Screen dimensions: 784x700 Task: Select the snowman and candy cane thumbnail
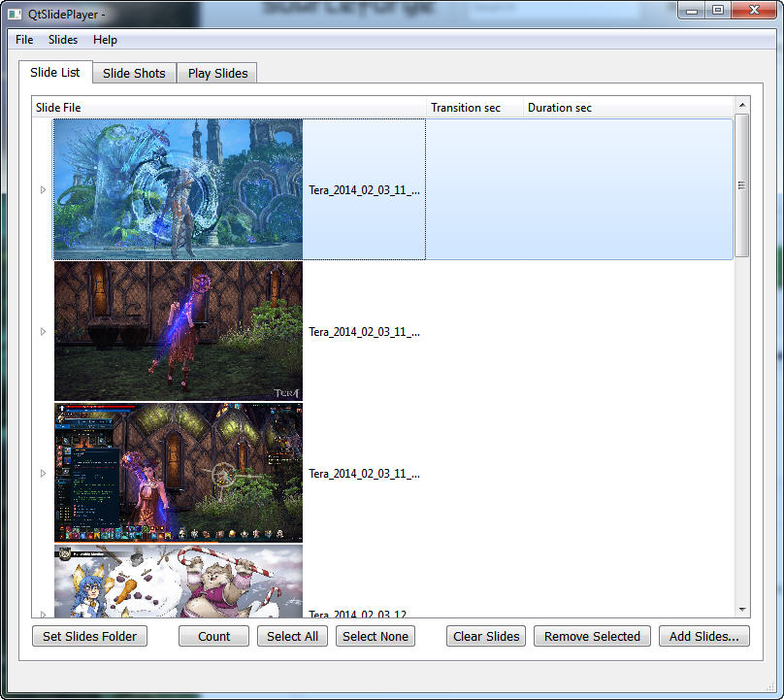[x=178, y=581]
